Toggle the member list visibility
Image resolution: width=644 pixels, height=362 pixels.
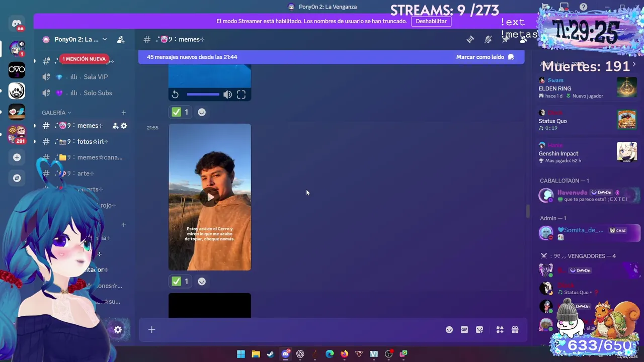click(x=523, y=39)
